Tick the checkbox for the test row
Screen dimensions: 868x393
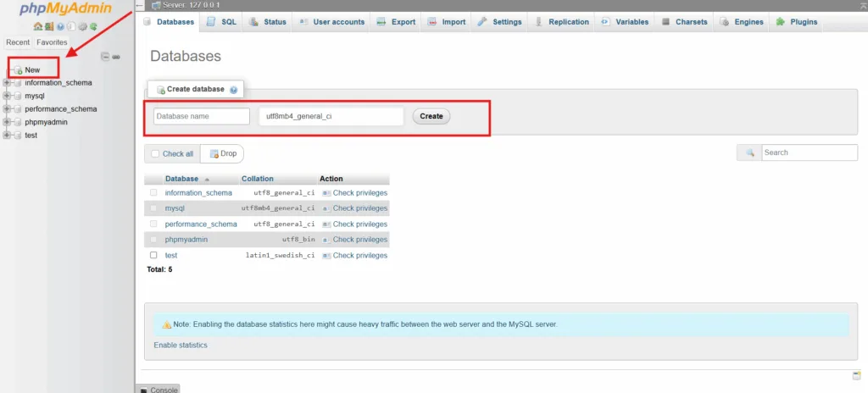point(153,255)
